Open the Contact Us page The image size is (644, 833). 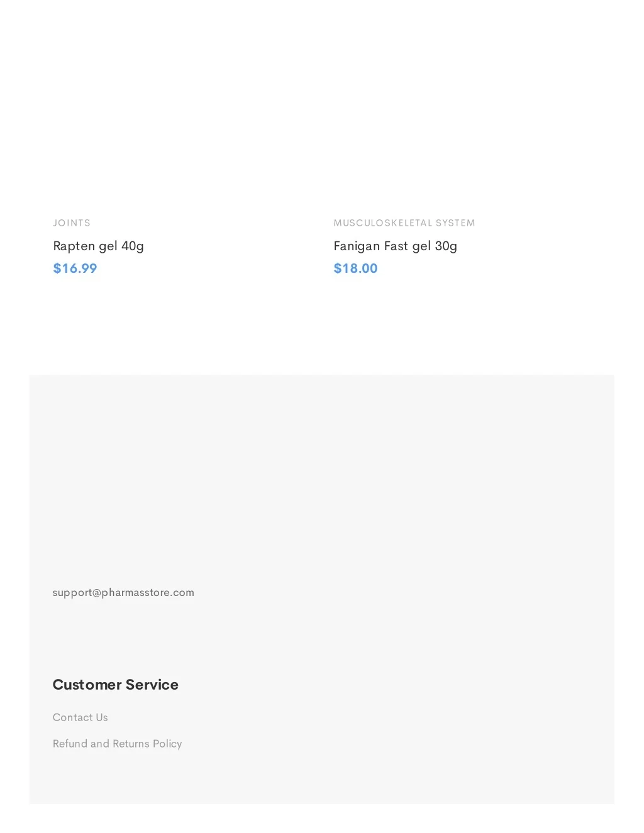(80, 717)
